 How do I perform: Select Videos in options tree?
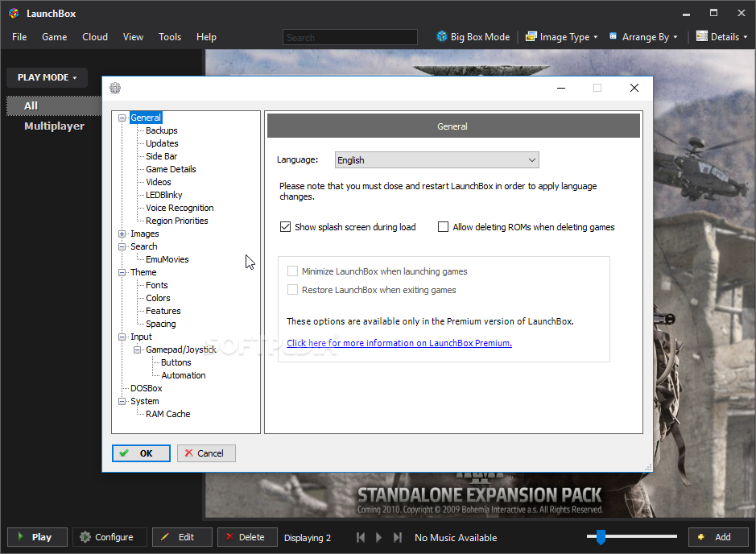click(x=159, y=182)
